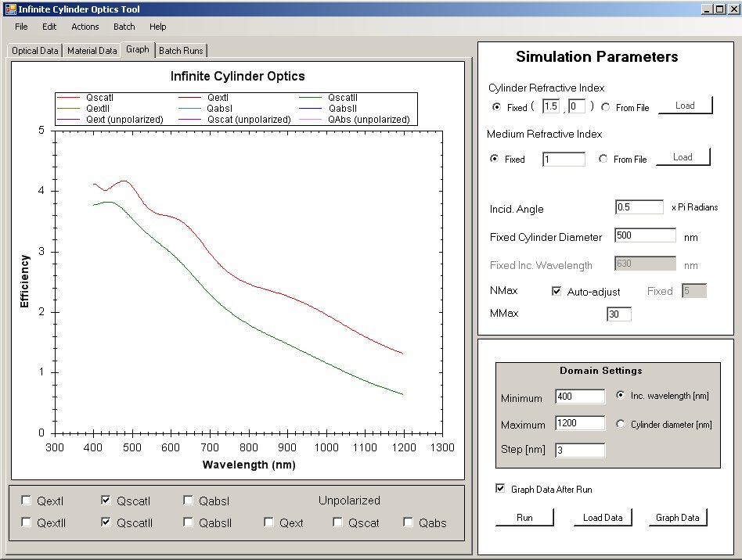Select From File for Medium Refractive Index
Image resolution: width=742 pixels, height=560 pixels.
tap(603, 159)
